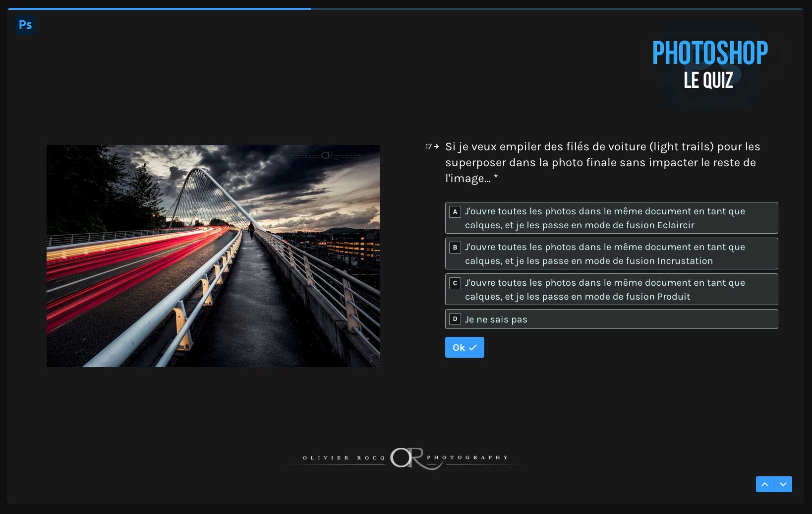Viewport: 812px width, 514px height.
Task: Click the upward chevron navigation icon
Action: pos(765,484)
